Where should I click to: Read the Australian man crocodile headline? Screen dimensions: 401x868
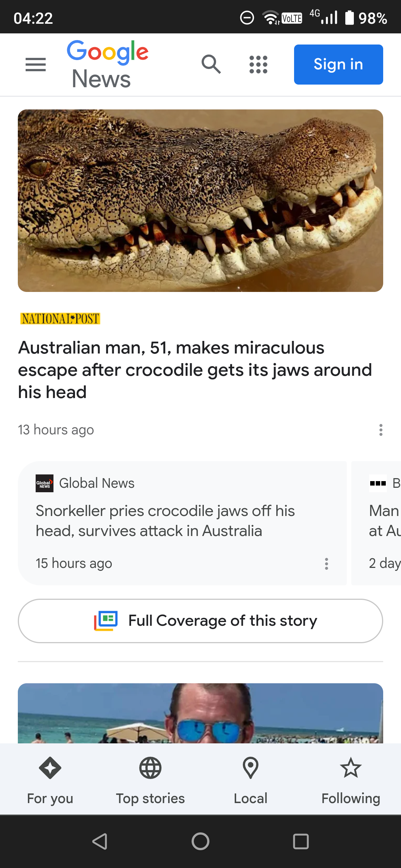pyautogui.click(x=195, y=370)
